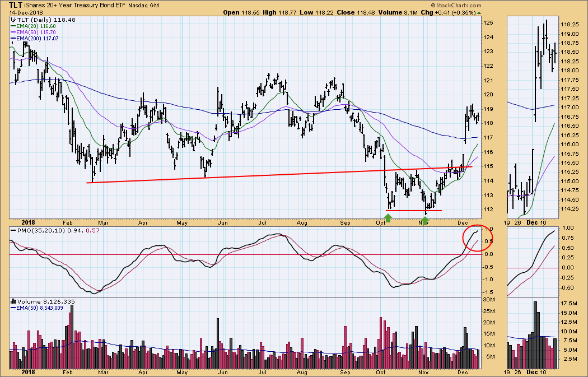Click the EMA(200) 117.07 legend entry
The height and width of the screenshot is (377, 588).
(38, 38)
